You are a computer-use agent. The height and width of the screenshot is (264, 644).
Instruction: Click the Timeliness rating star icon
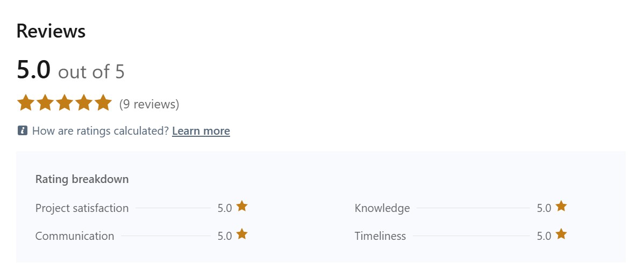click(x=561, y=234)
